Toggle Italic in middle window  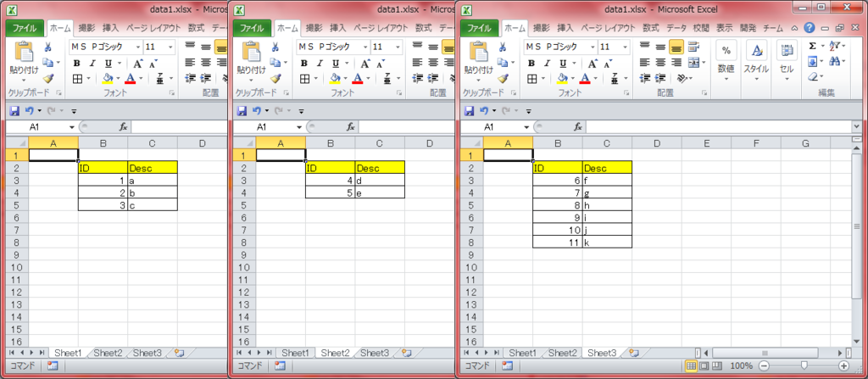coord(320,63)
